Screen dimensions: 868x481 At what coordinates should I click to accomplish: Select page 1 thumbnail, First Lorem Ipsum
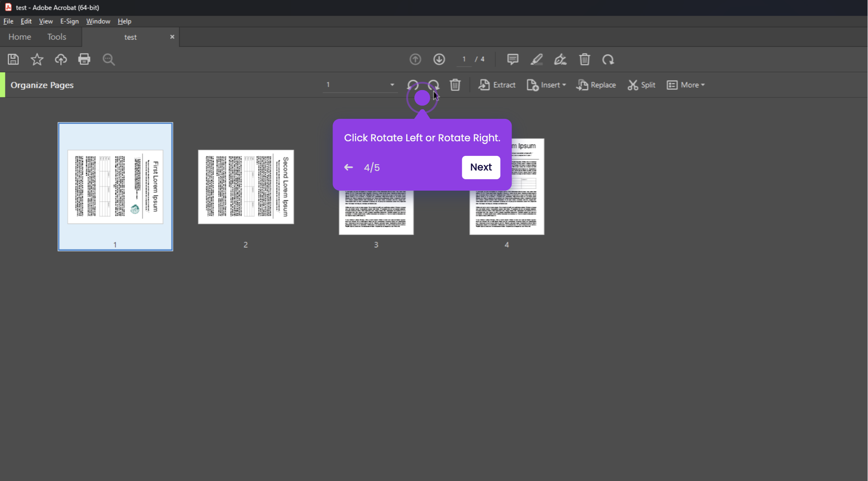(x=115, y=187)
